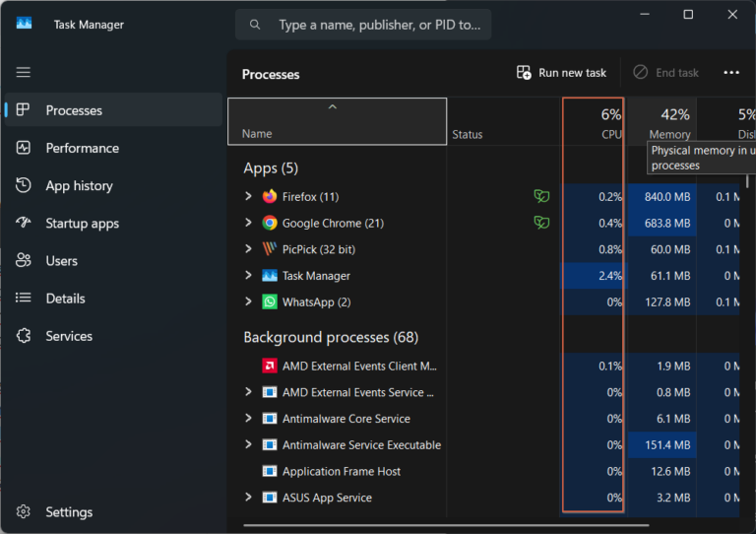756x534 pixels.
Task: Go to the Services page
Action: pyautogui.click(x=69, y=336)
